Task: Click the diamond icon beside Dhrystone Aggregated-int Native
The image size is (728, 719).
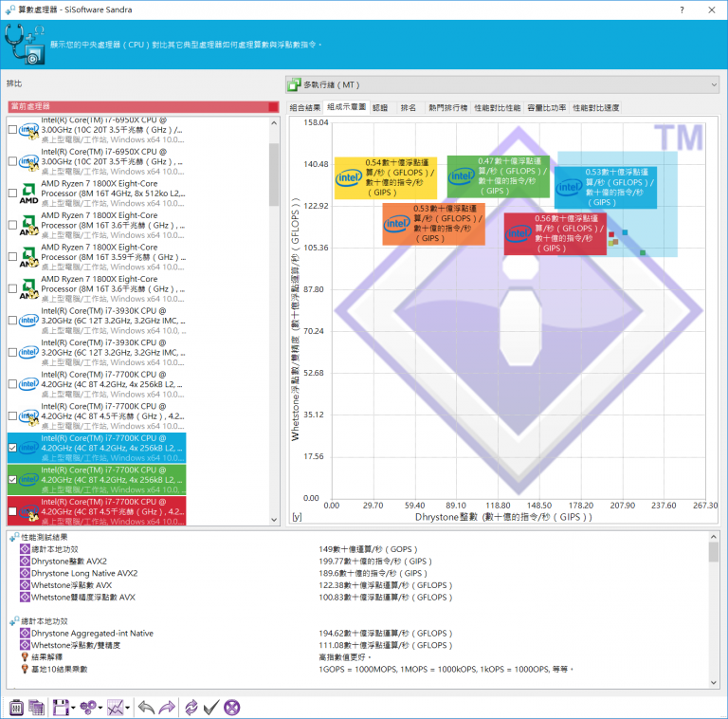Action: (25, 633)
